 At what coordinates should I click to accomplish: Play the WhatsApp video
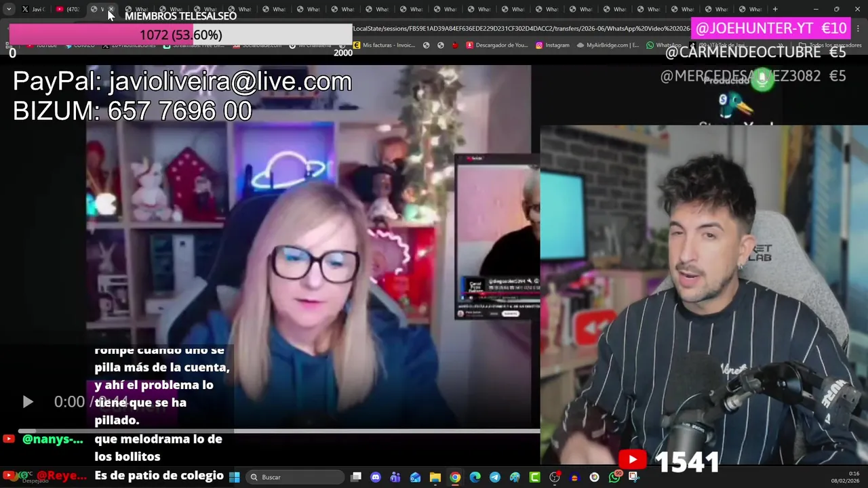click(28, 402)
